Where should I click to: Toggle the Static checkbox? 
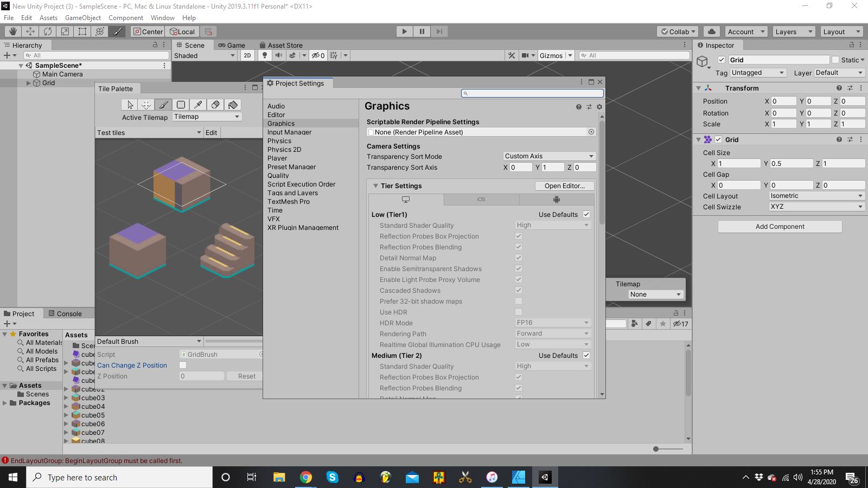pos(835,60)
